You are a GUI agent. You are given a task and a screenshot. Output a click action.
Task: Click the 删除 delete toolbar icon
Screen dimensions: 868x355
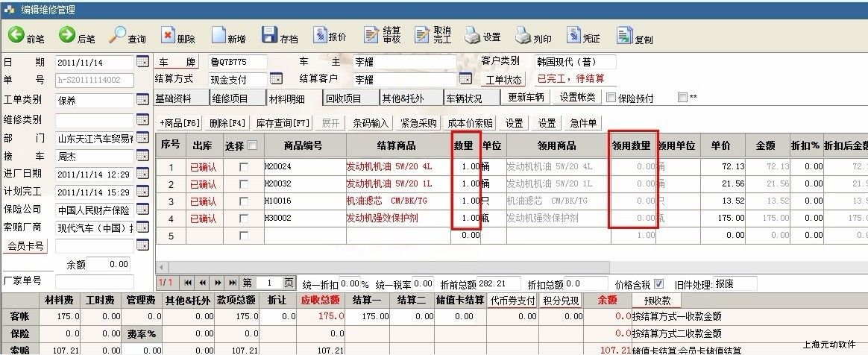pos(168,34)
